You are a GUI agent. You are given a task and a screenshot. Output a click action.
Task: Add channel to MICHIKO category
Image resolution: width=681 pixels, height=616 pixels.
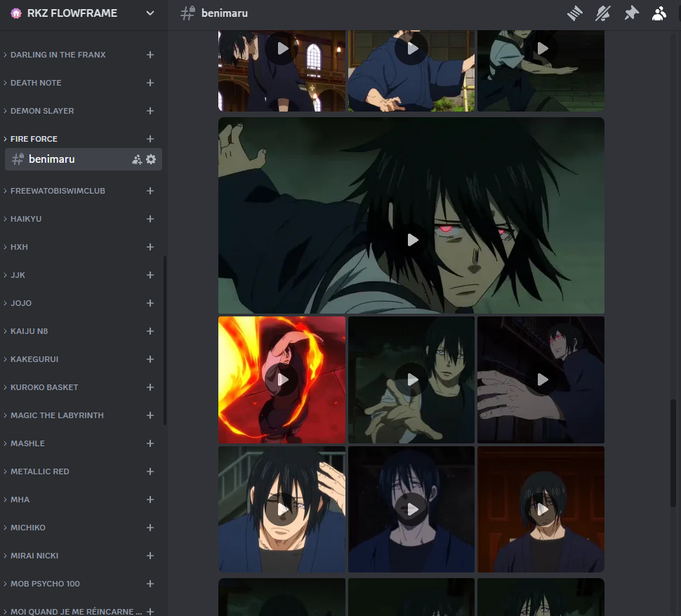150,528
